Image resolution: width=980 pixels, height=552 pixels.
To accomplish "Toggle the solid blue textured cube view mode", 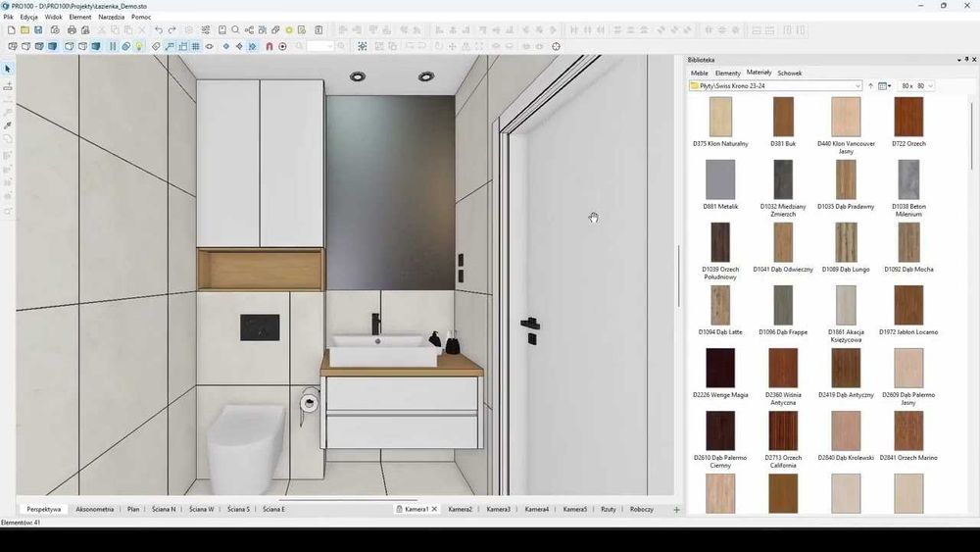I will point(53,46).
